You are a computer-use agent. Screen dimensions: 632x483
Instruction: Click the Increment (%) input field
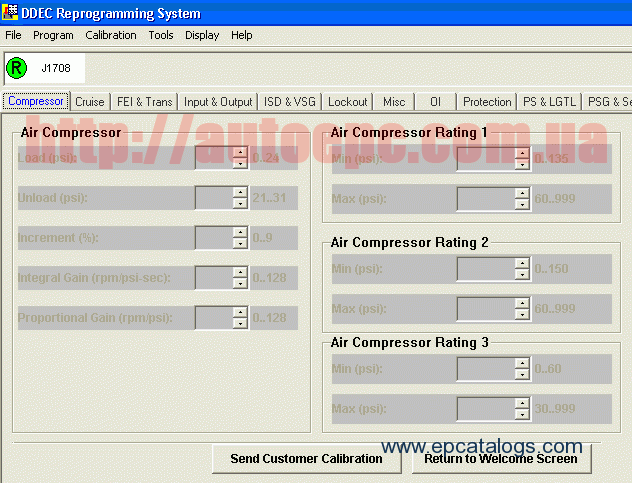[214, 237]
